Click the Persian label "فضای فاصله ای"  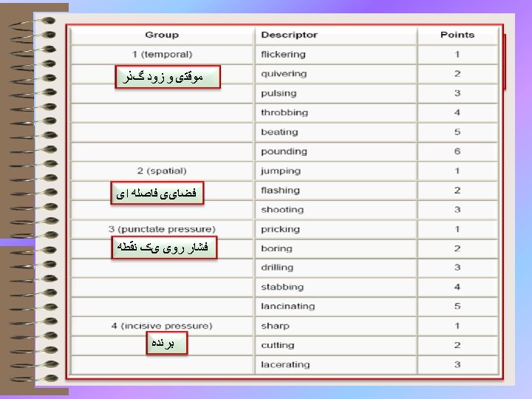tap(157, 193)
